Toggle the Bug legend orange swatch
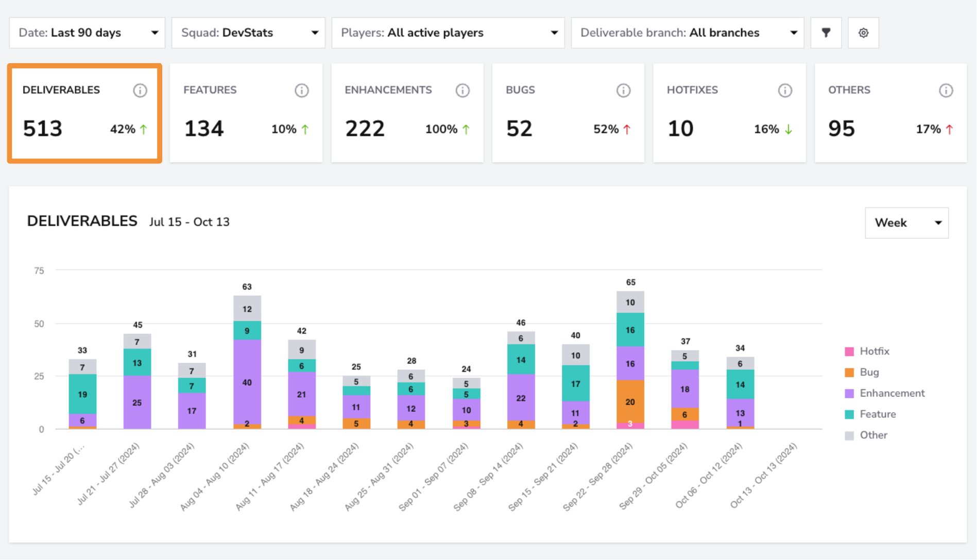Viewport: 977px width, 560px height. point(850,373)
